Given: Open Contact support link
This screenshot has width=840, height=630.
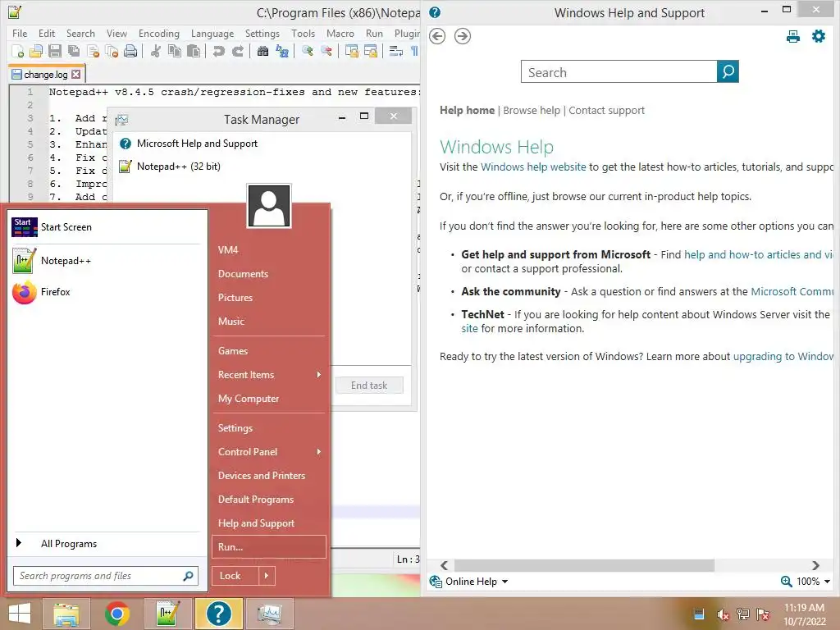Looking at the screenshot, I should click(x=606, y=111).
